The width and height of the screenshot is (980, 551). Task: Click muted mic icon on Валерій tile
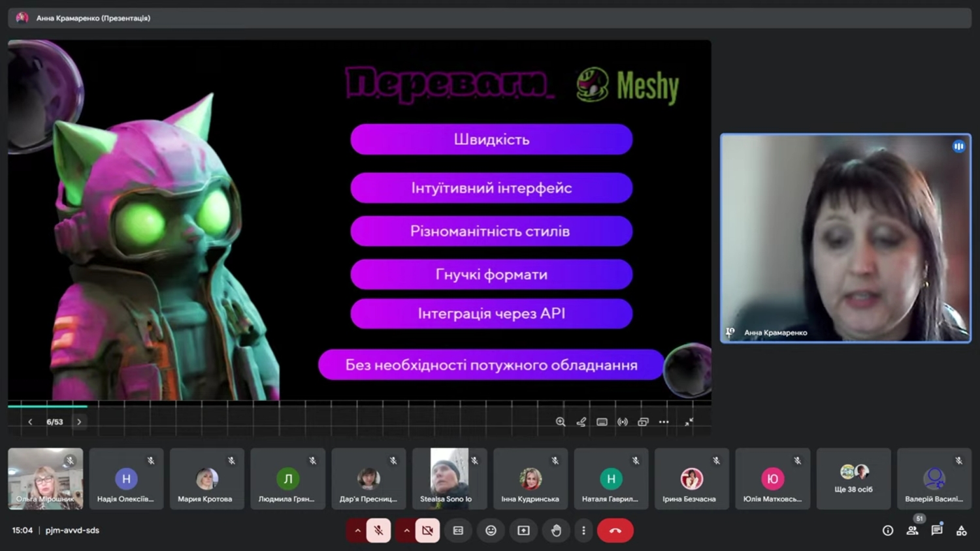[x=959, y=460]
